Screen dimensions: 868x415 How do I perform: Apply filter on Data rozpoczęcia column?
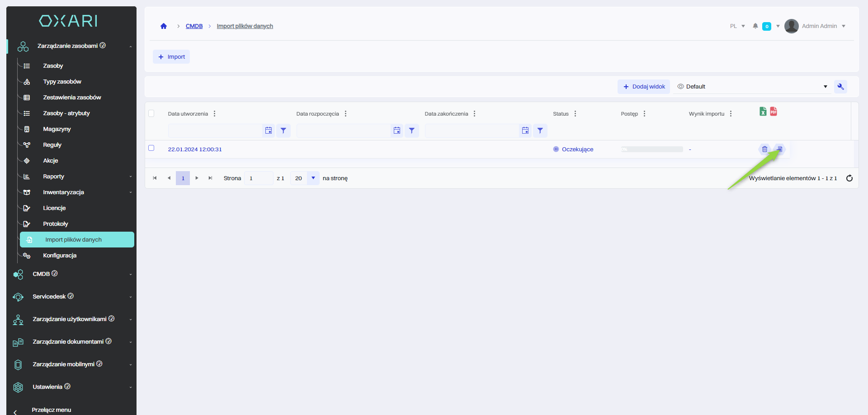pyautogui.click(x=411, y=131)
